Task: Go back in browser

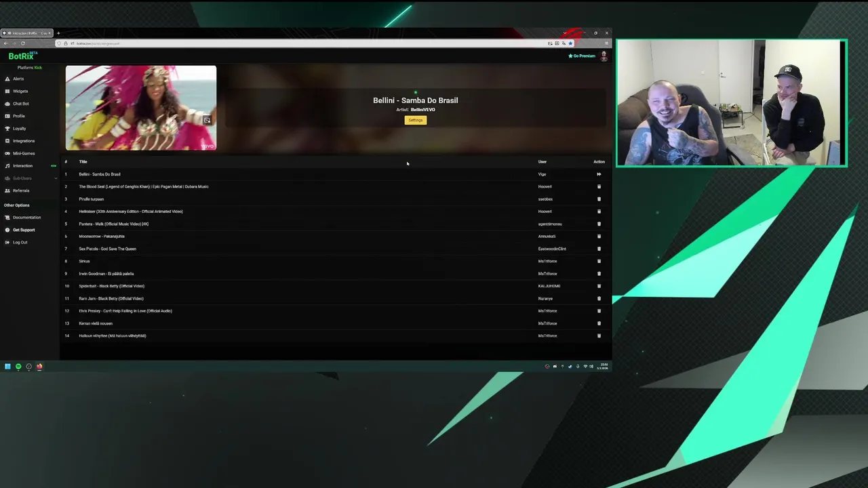Action: (x=6, y=43)
